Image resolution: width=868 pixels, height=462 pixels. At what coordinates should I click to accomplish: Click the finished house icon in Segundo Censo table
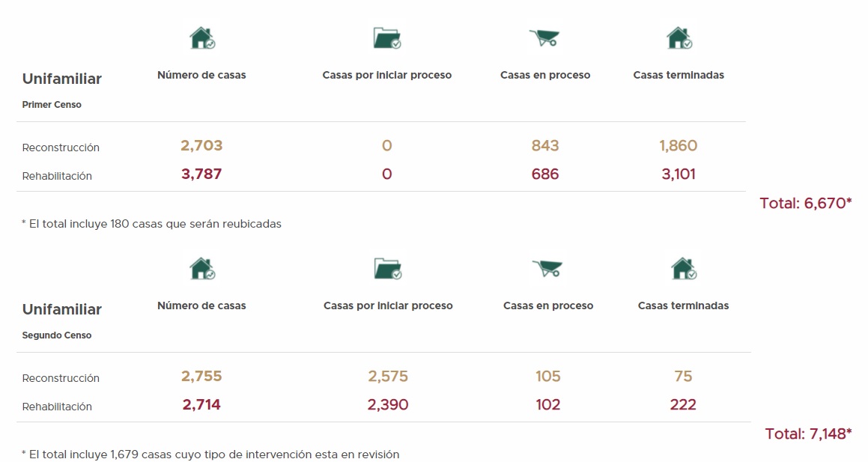pos(683,269)
